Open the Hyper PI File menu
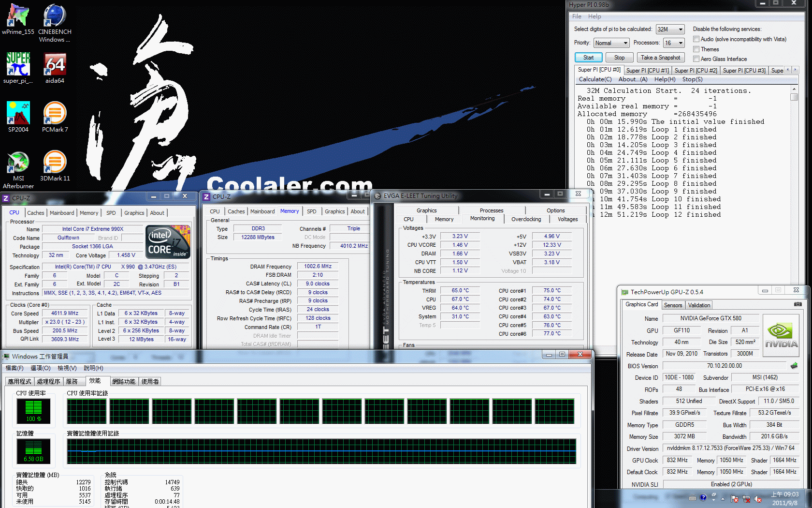Screen dimensions: 812x508 577,16
